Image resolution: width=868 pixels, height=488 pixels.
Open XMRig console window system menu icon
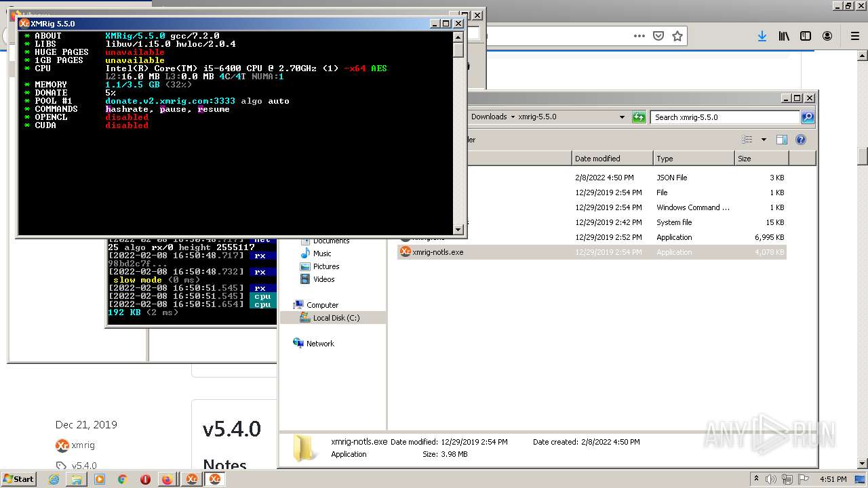[24, 24]
